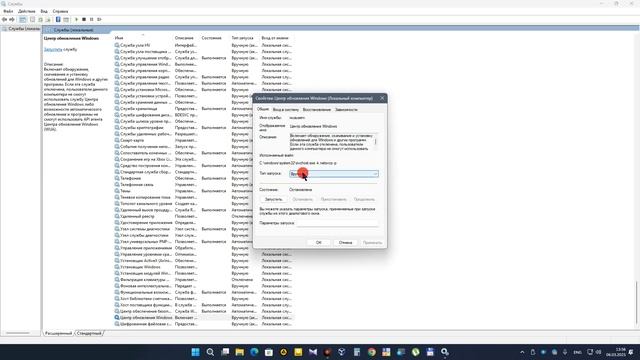Viewport: 640px width, 360px height.
Task: Switch to the Расширенный view tab at the bottom
Action: click(x=58, y=333)
